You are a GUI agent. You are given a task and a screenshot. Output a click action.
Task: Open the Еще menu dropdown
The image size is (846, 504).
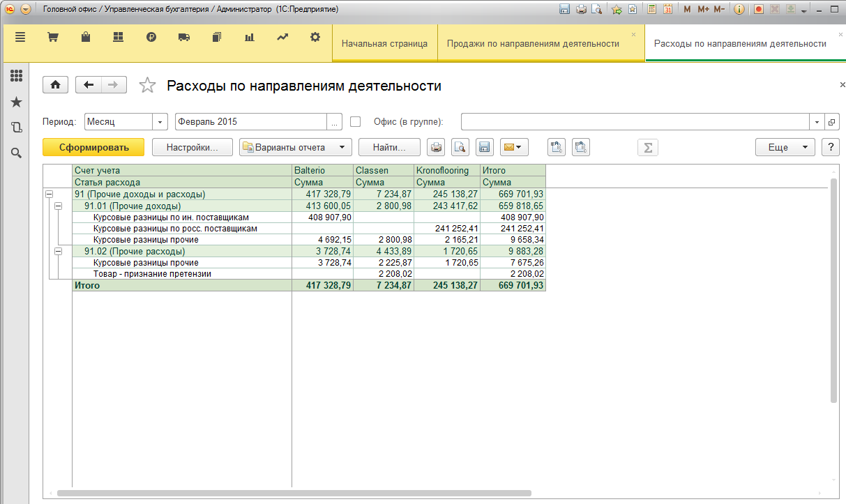coord(785,147)
